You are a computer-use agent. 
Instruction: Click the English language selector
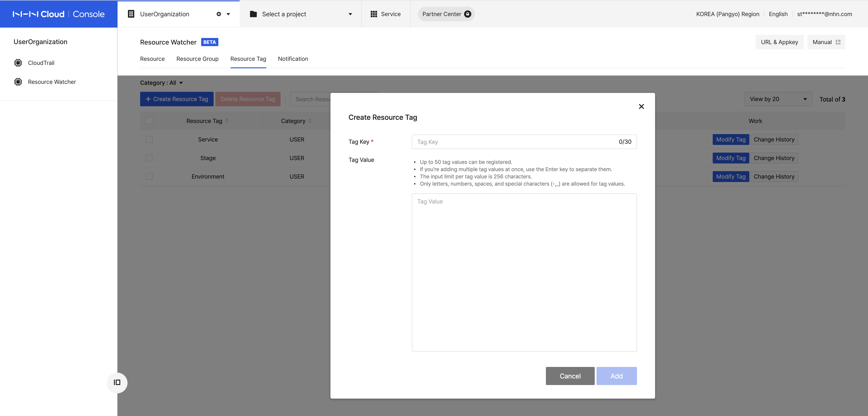tap(778, 14)
